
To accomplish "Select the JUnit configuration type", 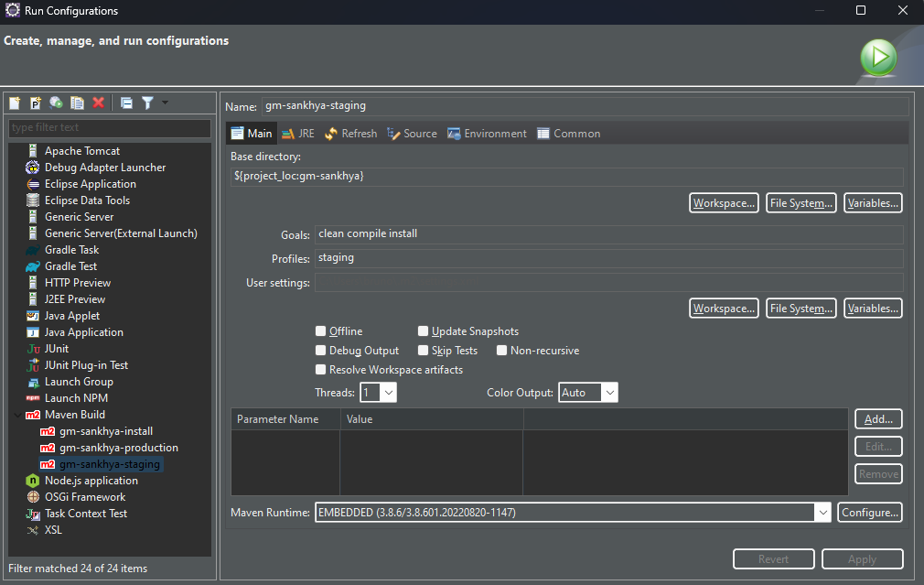I will click(x=57, y=349).
